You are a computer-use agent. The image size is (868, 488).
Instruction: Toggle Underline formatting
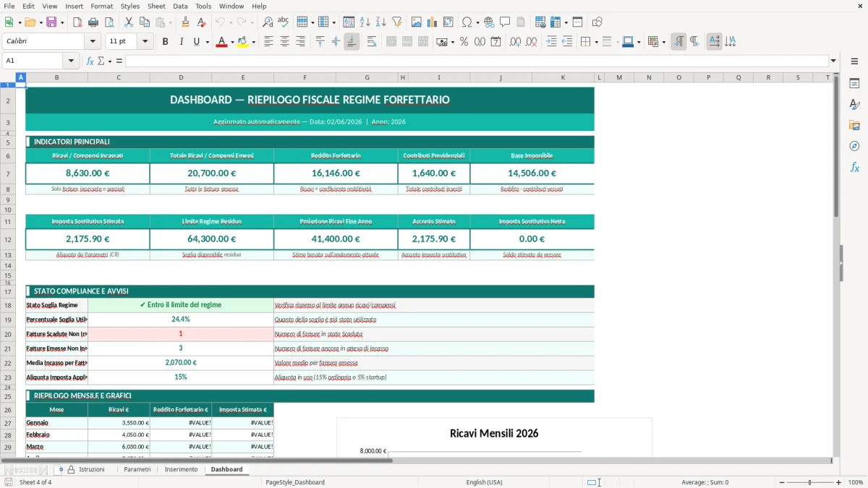coord(196,42)
